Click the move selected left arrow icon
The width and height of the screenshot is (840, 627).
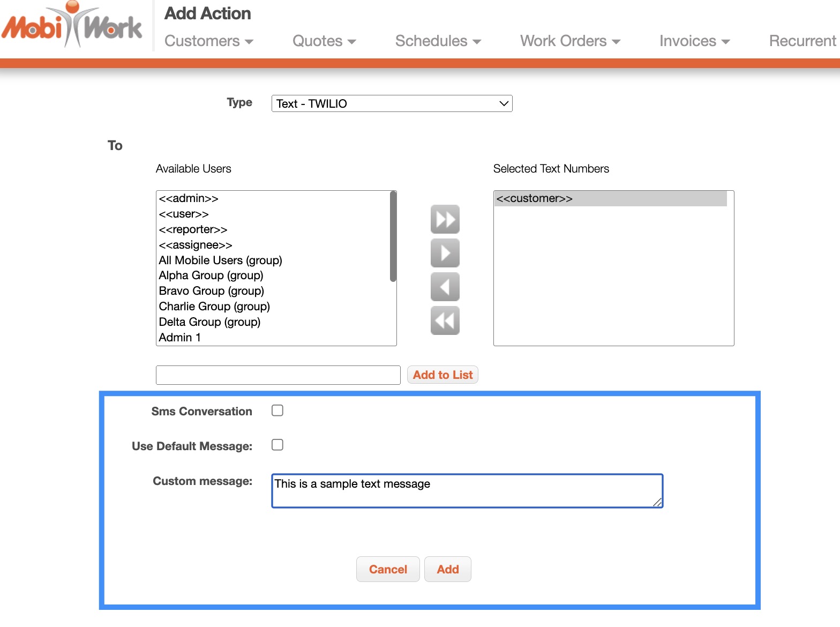[x=445, y=287]
